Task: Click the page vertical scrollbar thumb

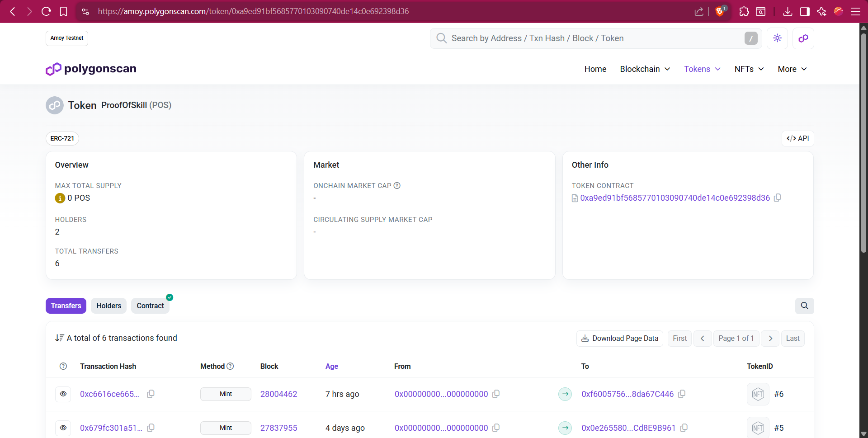Action: (x=863, y=142)
